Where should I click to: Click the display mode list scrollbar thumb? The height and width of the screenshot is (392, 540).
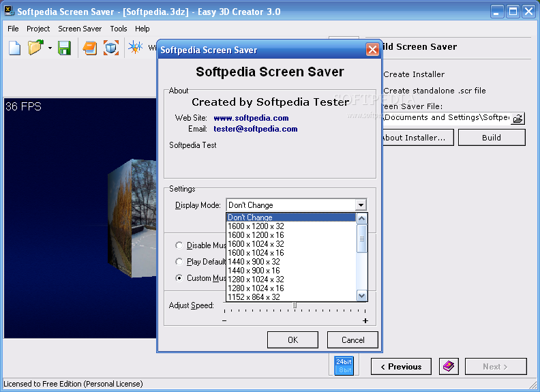[361, 239]
